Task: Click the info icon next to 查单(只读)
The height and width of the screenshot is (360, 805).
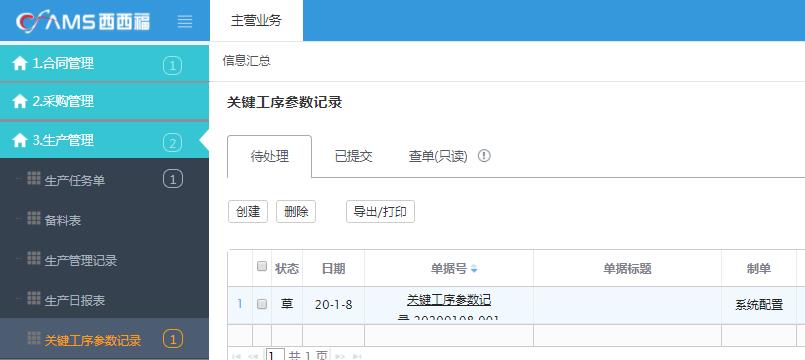Action: pyautogui.click(x=484, y=156)
